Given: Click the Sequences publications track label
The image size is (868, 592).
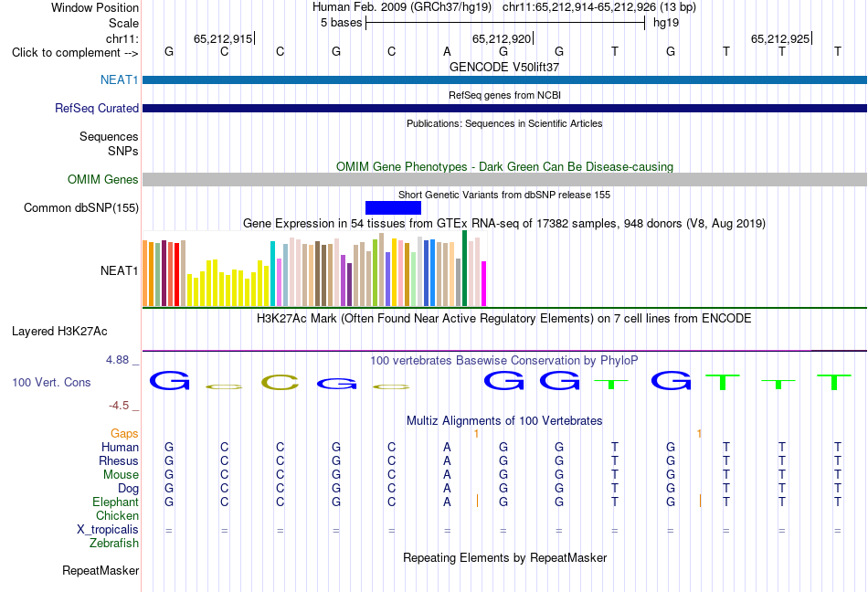Looking at the screenshot, I should [x=109, y=137].
